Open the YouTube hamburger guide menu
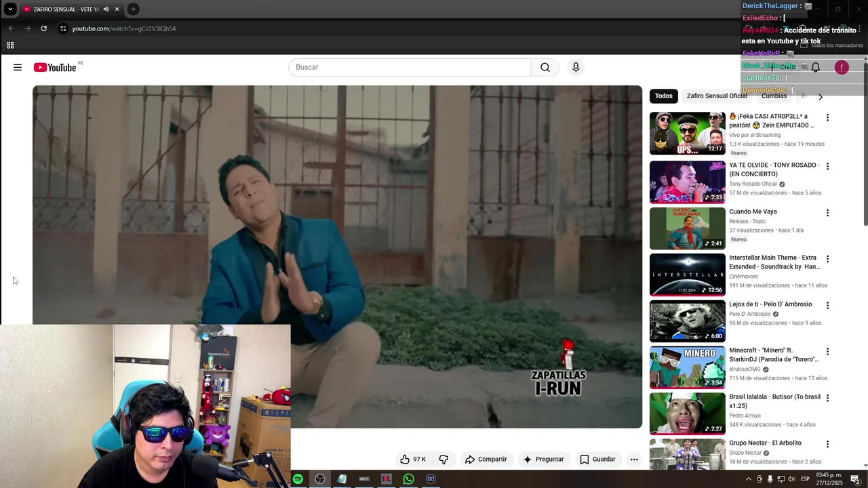 18,67
